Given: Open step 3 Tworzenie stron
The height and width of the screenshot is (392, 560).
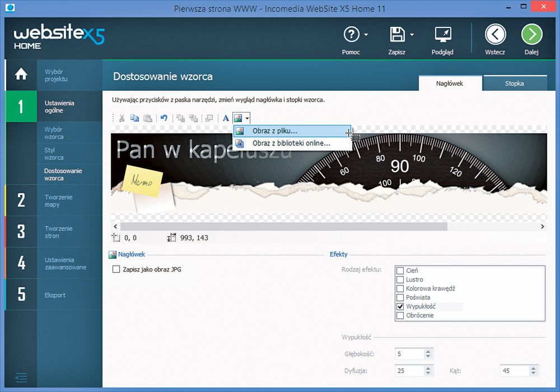Looking at the screenshot, I should tap(54, 232).
